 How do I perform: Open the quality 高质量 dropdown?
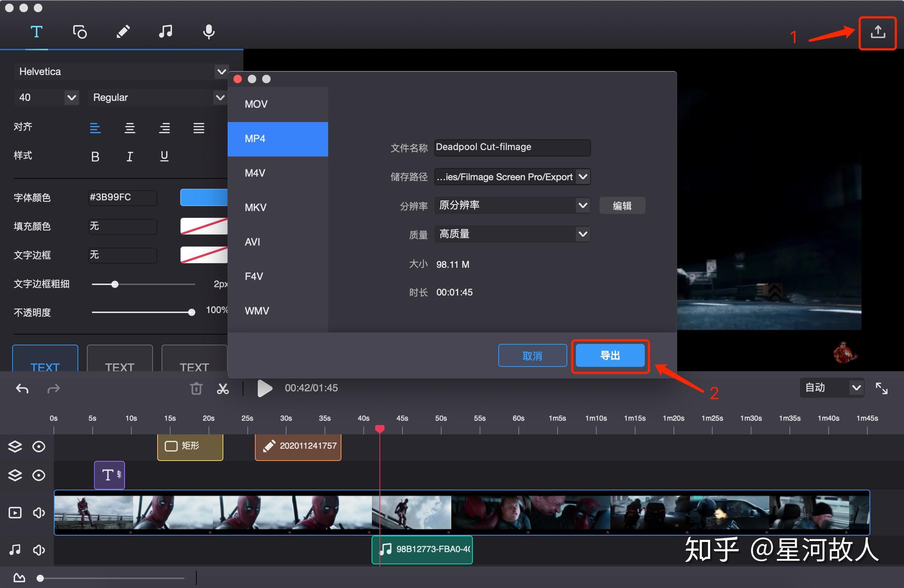pos(512,234)
